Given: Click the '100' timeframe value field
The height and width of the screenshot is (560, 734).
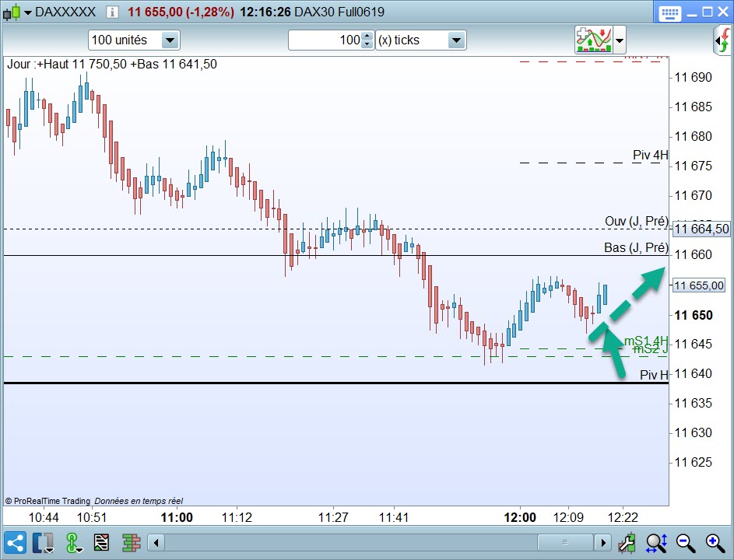Looking at the screenshot, I should click(x=325, y=40).
